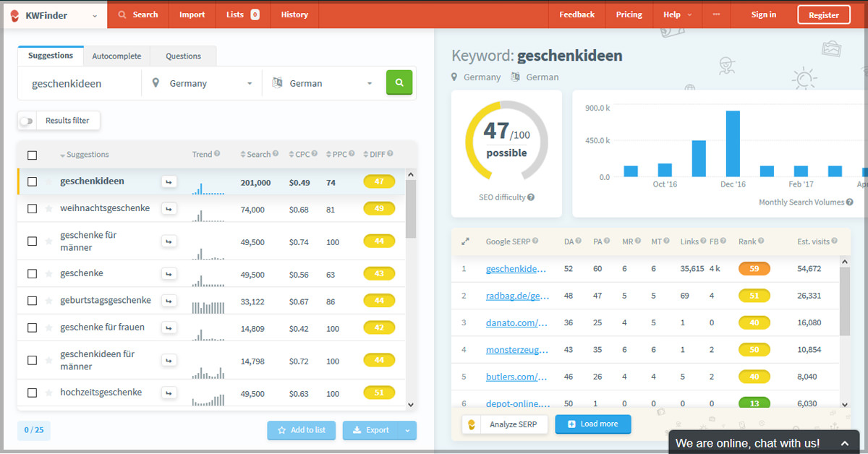The height and width of the screenshot is (454, 868).
Task: Switch to the Autocomplete tab
Action: point(116,56)
